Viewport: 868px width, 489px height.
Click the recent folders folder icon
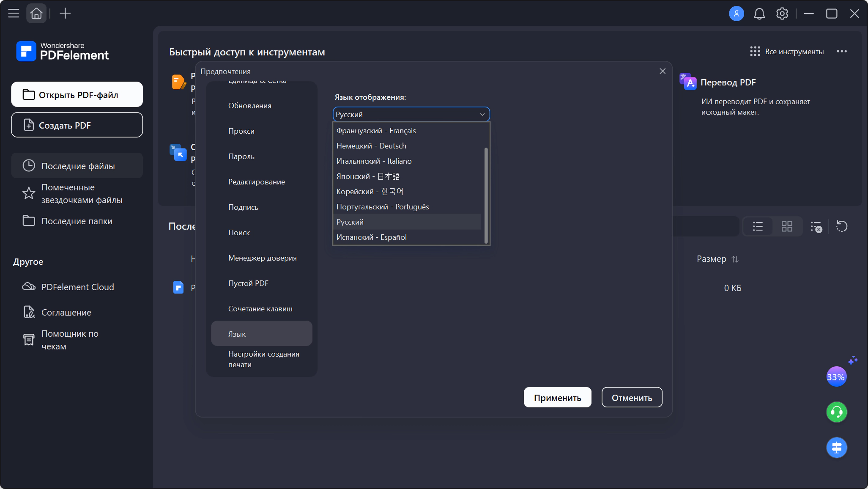(x=29, y=220)
